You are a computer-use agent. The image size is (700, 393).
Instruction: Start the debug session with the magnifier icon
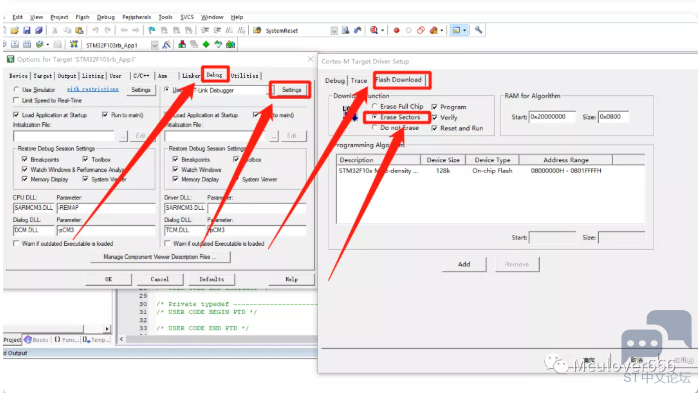[374, 30]
